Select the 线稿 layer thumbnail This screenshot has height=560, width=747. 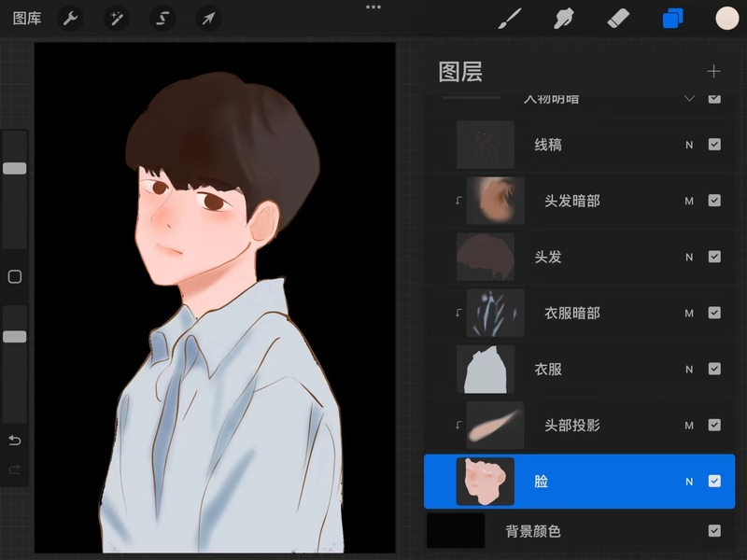(x=486, y=145)
